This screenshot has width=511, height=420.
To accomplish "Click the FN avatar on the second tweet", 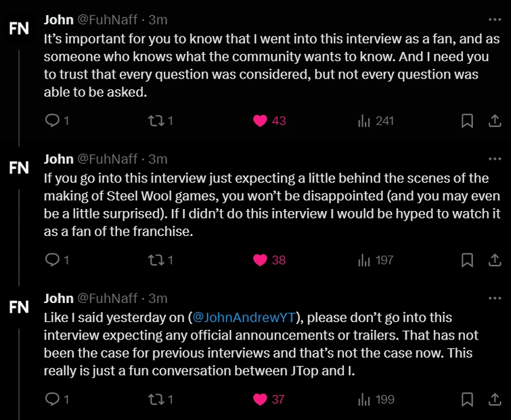I will click(x=19, y=168).
